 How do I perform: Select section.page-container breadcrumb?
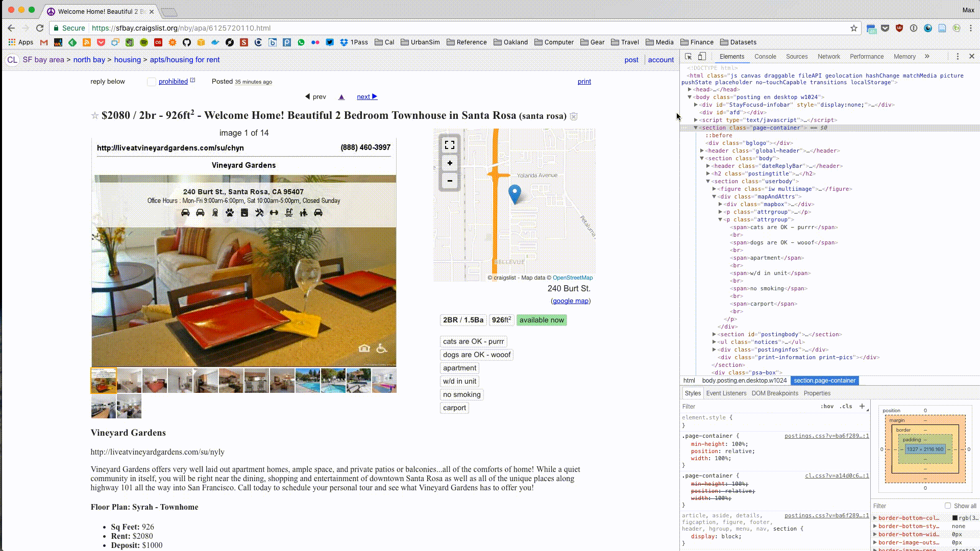click(824, 381)
